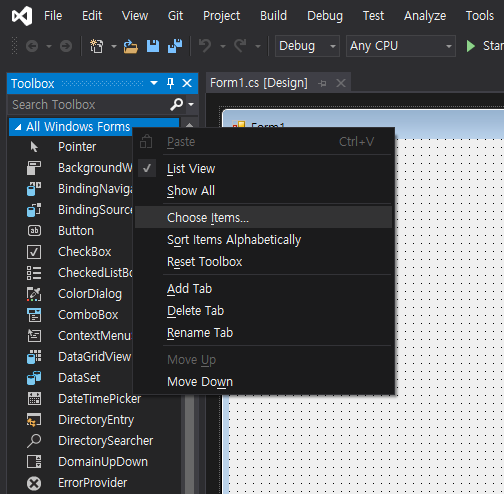Click the Search Toolbox input field
The image size is (504, 494).
coord(88,104)
